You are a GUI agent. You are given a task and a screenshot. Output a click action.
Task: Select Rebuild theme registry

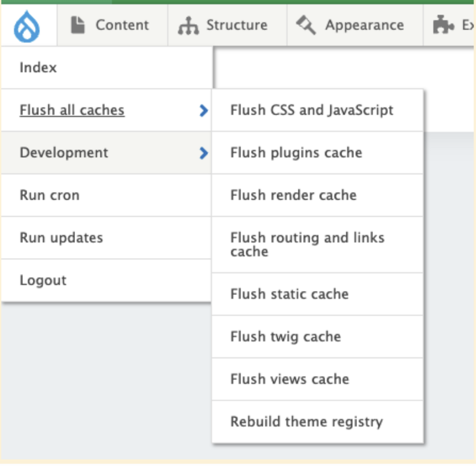[305, 422]
